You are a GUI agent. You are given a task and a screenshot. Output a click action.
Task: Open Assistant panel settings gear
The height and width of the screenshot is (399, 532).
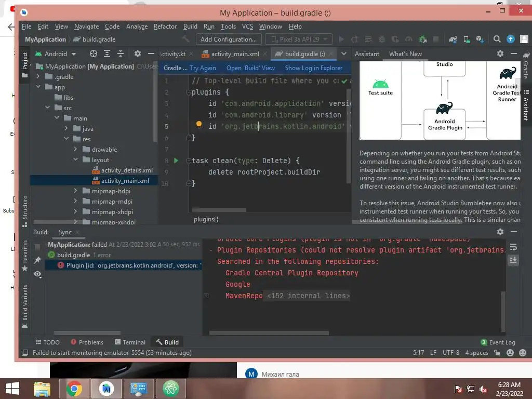pyautogui.click(x=500, y=54)
